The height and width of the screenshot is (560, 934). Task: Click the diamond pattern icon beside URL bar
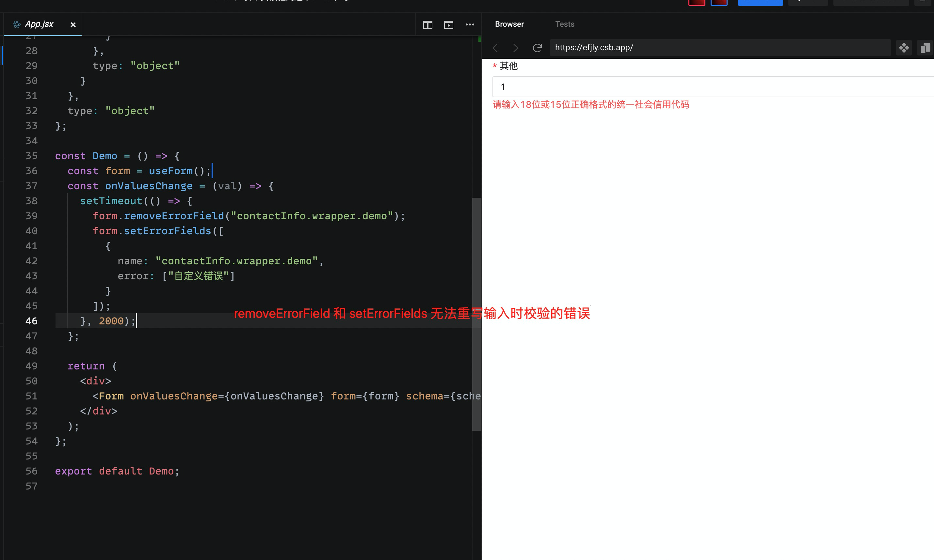tap(904, 48)
